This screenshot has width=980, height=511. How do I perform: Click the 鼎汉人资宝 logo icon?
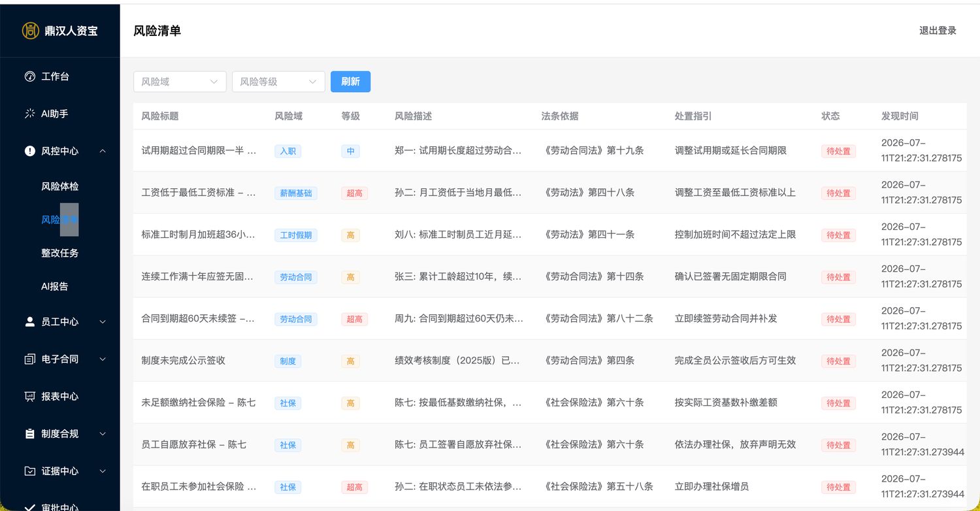click(x=30, y=30)
